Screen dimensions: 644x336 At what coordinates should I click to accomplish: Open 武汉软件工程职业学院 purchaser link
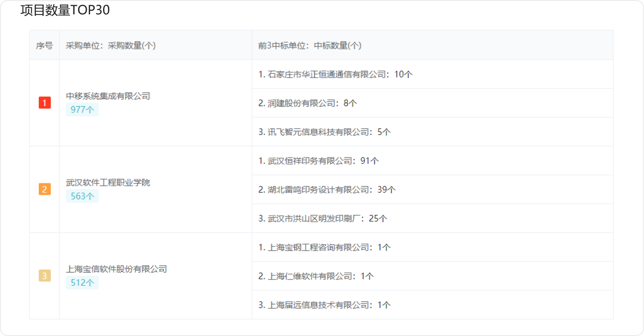tap(108, 183)
